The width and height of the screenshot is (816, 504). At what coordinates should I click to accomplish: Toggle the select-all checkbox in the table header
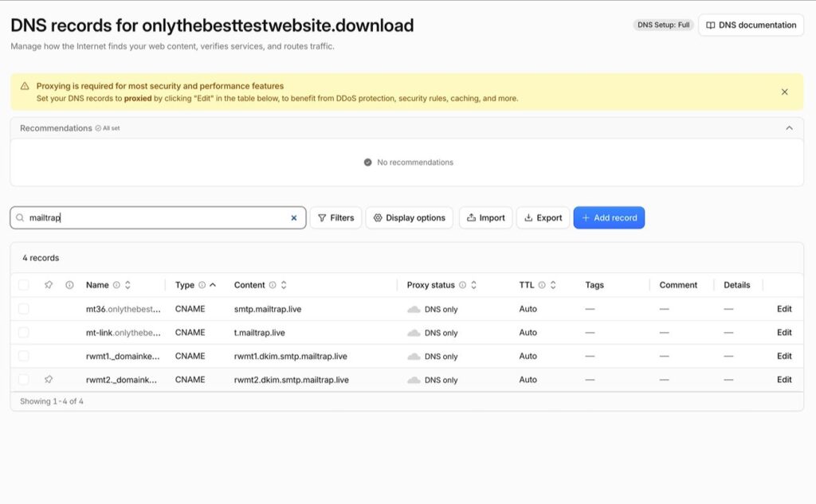point(23,285)
